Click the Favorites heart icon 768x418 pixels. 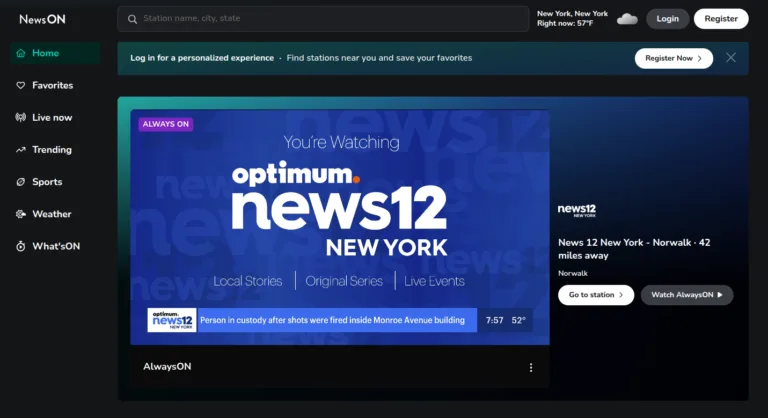(x=21, y=85)
